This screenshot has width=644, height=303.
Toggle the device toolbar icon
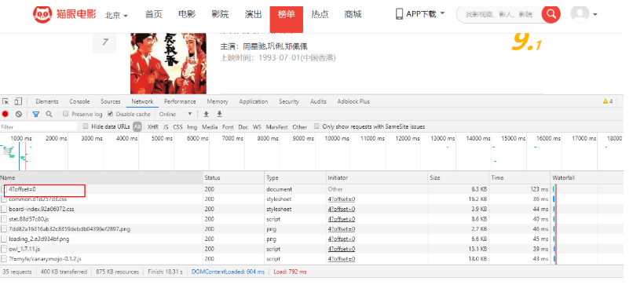[x=17, y=101]
